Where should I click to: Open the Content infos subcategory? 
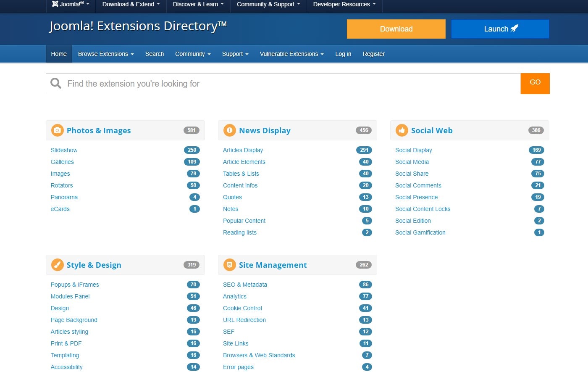coord(240,185)
